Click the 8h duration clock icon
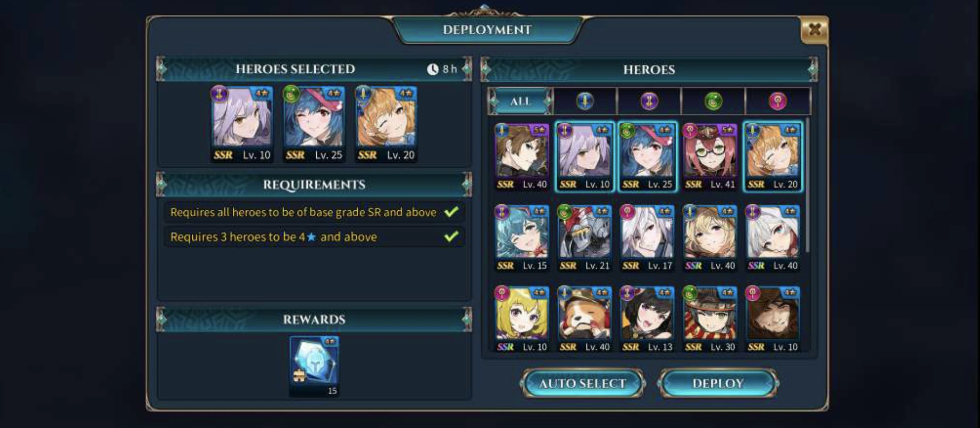Image resolution: width=980 pixels, height=428 pixels. [x=432, y=69]
